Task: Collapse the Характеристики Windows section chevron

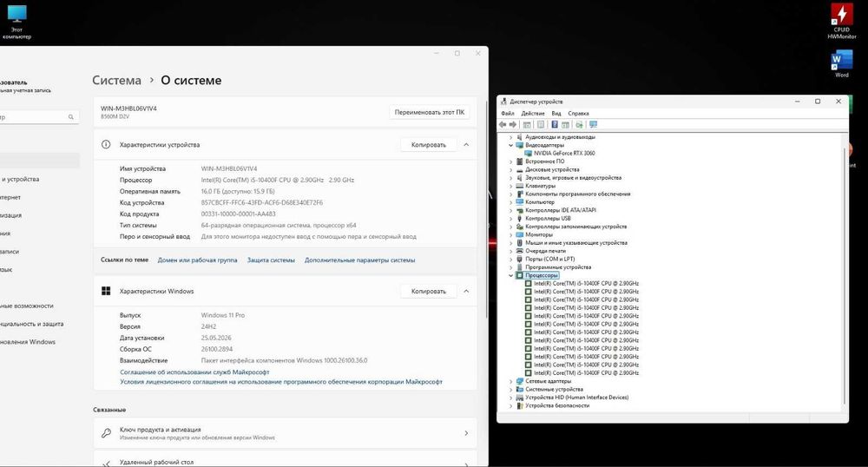Action: pyautogui.click(x=466, y=291)
